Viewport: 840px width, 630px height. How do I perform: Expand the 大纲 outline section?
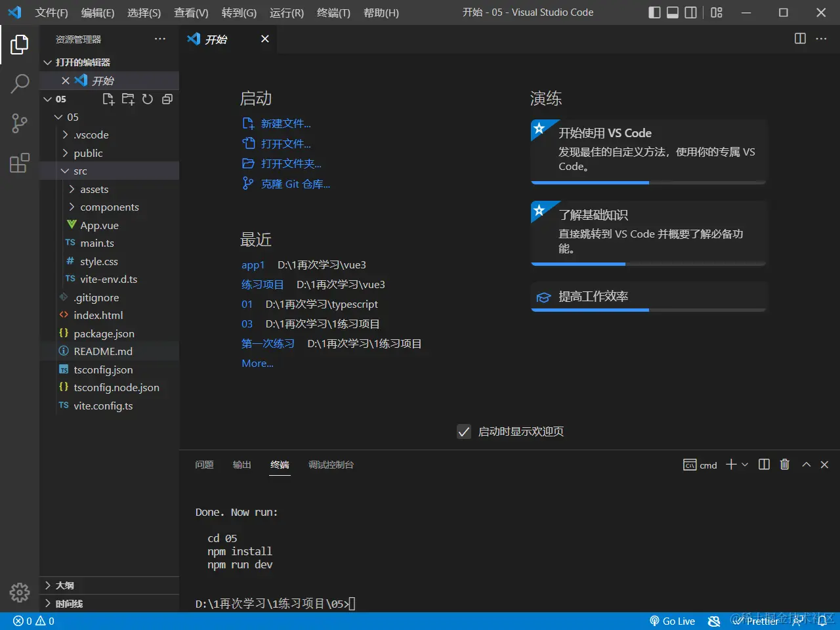[x=109, y=585]
